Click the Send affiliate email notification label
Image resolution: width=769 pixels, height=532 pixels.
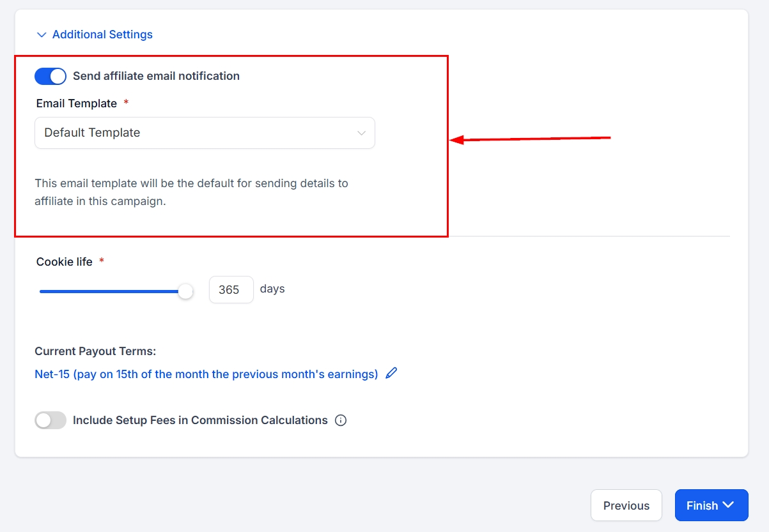156,76
